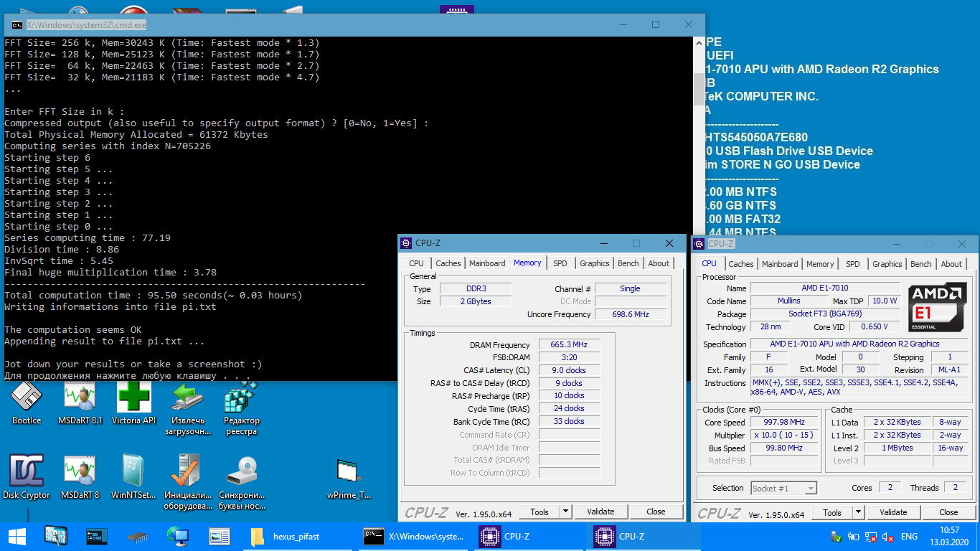Open About tab in left CPU-Z window
980x551 pixels.
pos(659,263)
